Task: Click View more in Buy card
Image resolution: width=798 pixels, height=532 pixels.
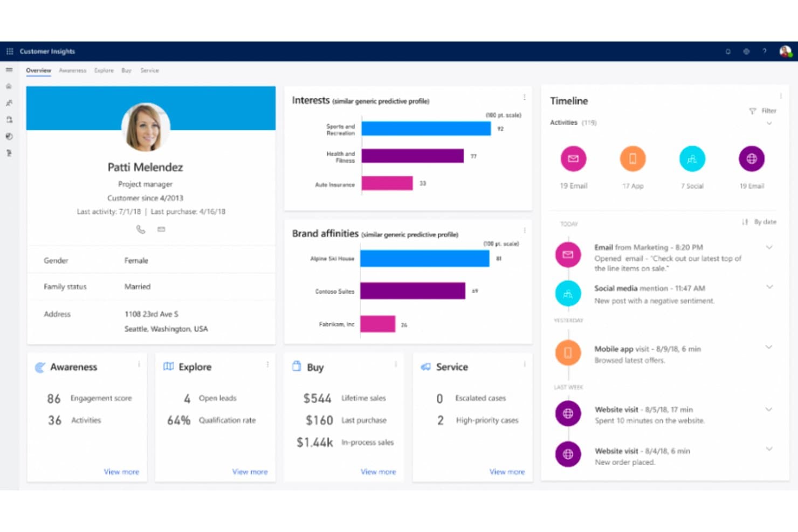Action: (x=379, y=472)
